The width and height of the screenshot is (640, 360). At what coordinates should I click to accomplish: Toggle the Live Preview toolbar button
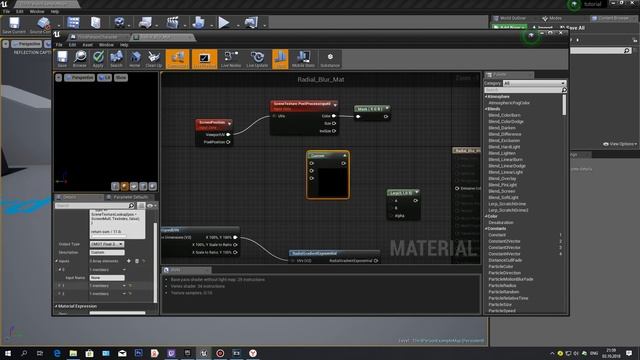[204, 59]
